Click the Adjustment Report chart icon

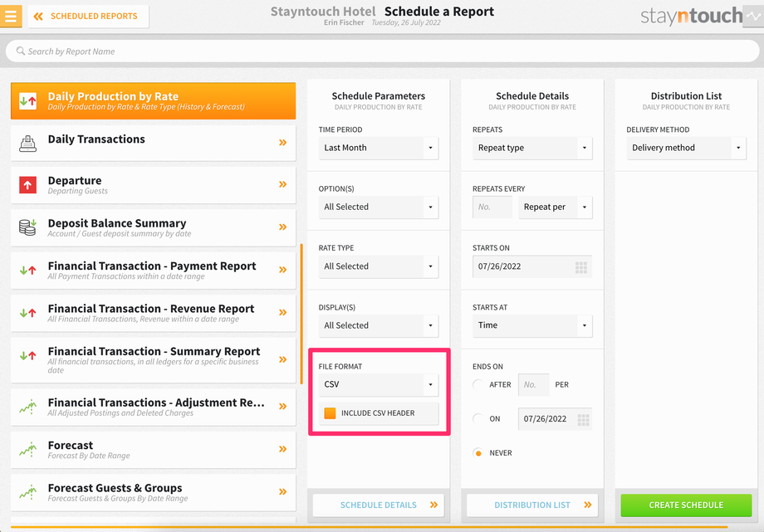(27, 407)
